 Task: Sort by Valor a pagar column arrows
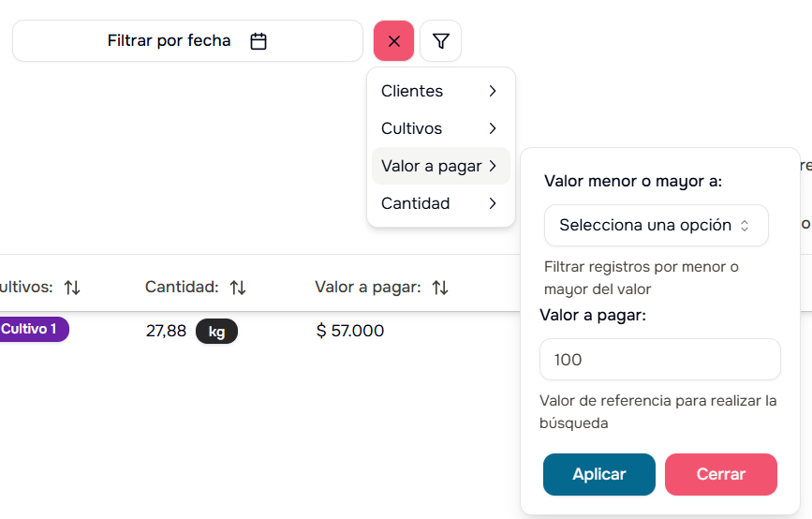coord(440,288)
